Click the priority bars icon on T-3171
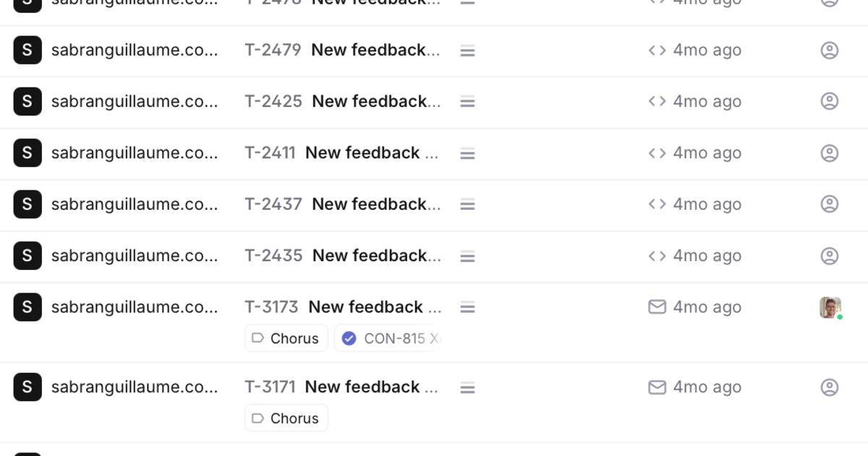Viewport: 868px width, 456px height. pyautogui.click(x=467, y=388)
